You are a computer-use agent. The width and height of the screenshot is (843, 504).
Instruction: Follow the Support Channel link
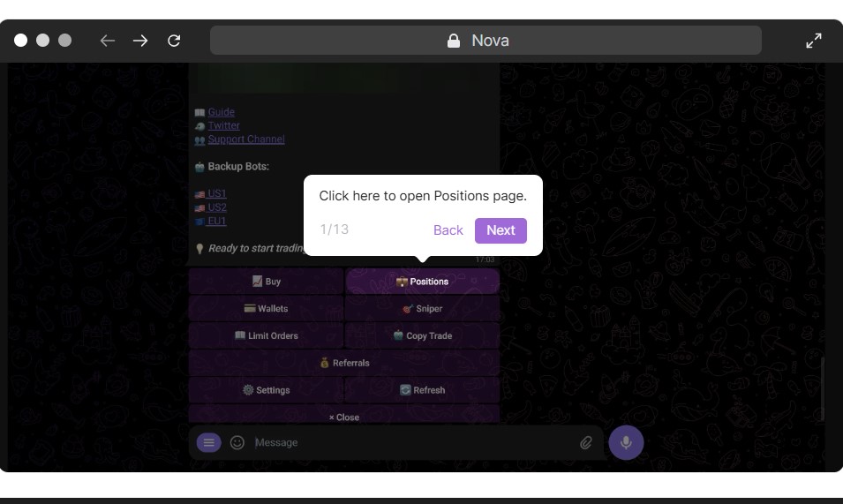click(246, 139)
